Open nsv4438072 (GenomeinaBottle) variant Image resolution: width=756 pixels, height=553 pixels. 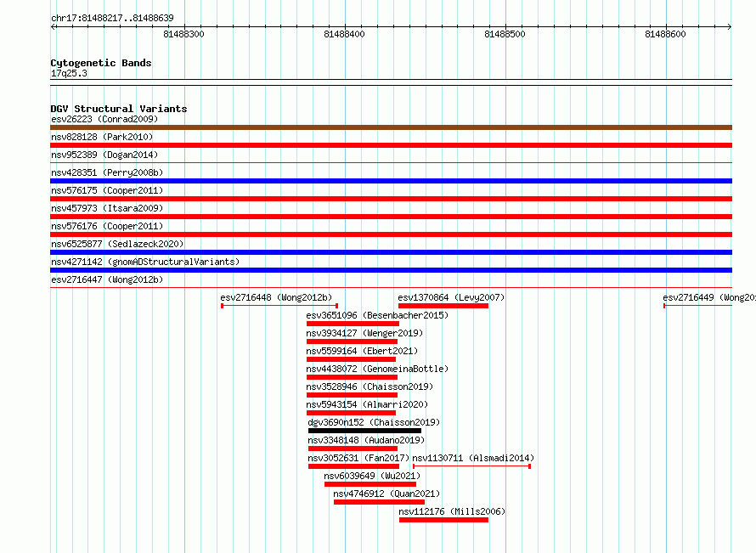(x=377, y=369)
